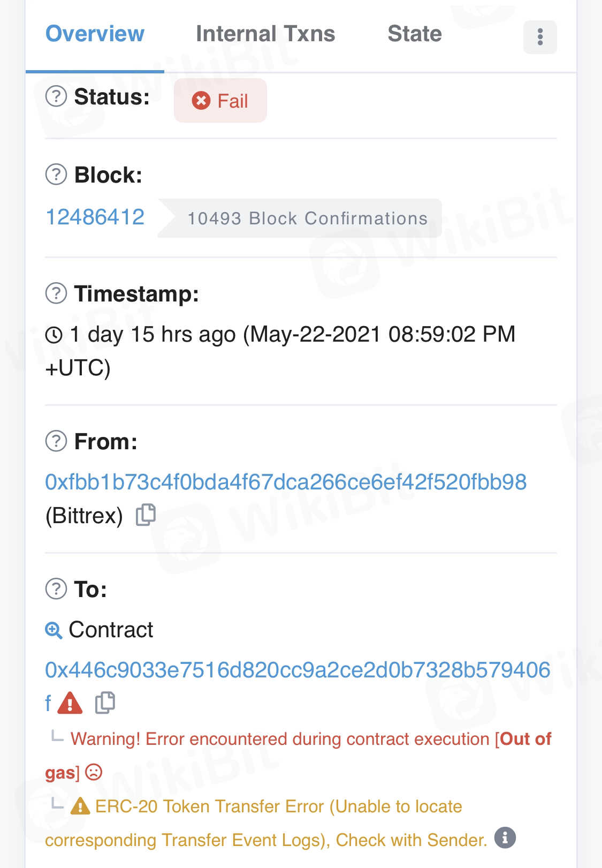Switch to the Internal Txns tab
This screenshot has height=868, width=602.
(x=265, y=34)
